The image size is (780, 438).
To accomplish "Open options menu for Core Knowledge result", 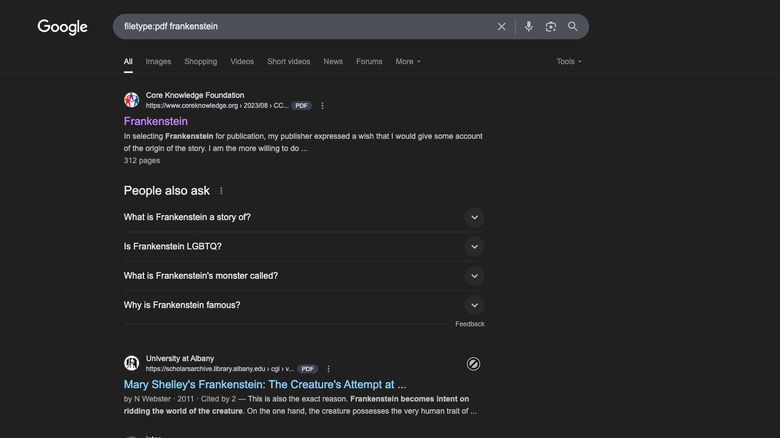I will (322, 105).
